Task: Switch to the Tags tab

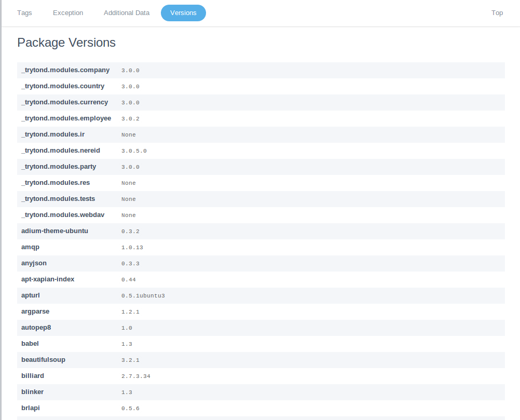Action: click(x=24, y=13)
